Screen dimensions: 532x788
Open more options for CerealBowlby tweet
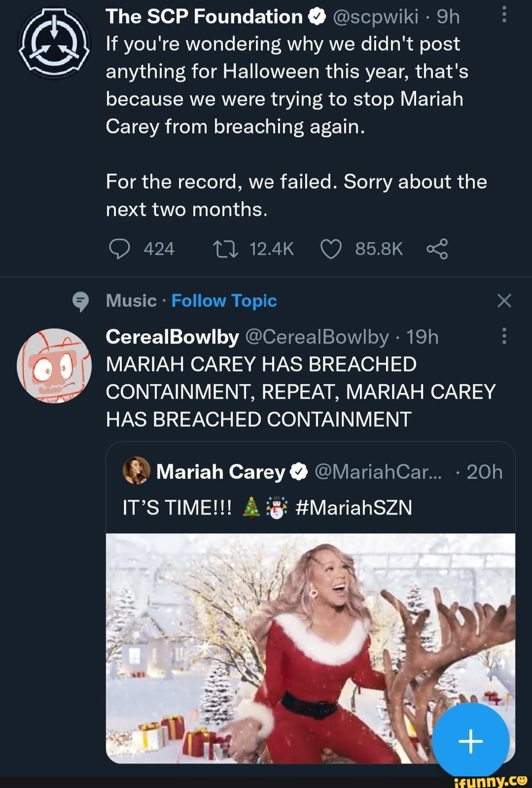click(x=504, y=336)
